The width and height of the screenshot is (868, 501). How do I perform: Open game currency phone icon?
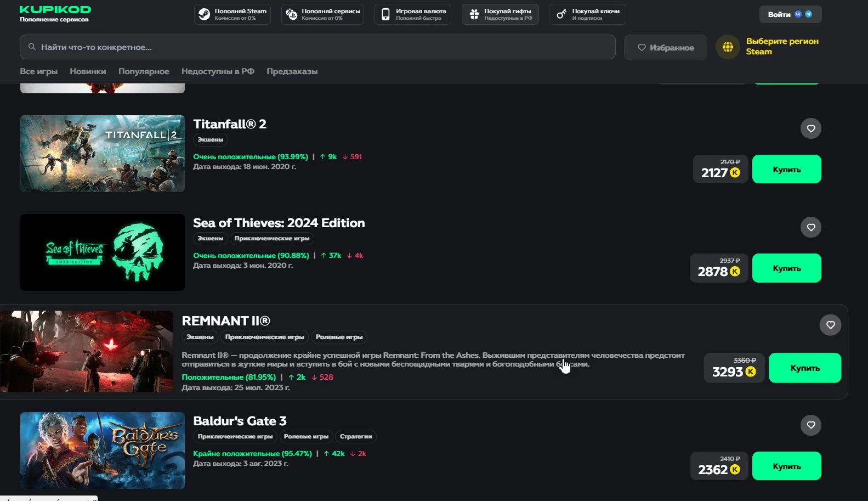(x=385, y=14)
